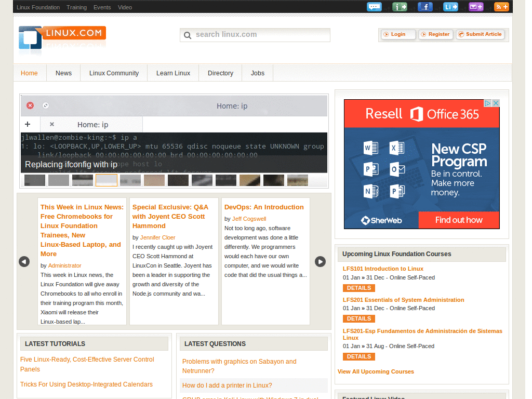Image resolution: width=532 pixels, height=399 pixels.
Task: Open 'This Week in Linux News' article
Action: point(82,230)
